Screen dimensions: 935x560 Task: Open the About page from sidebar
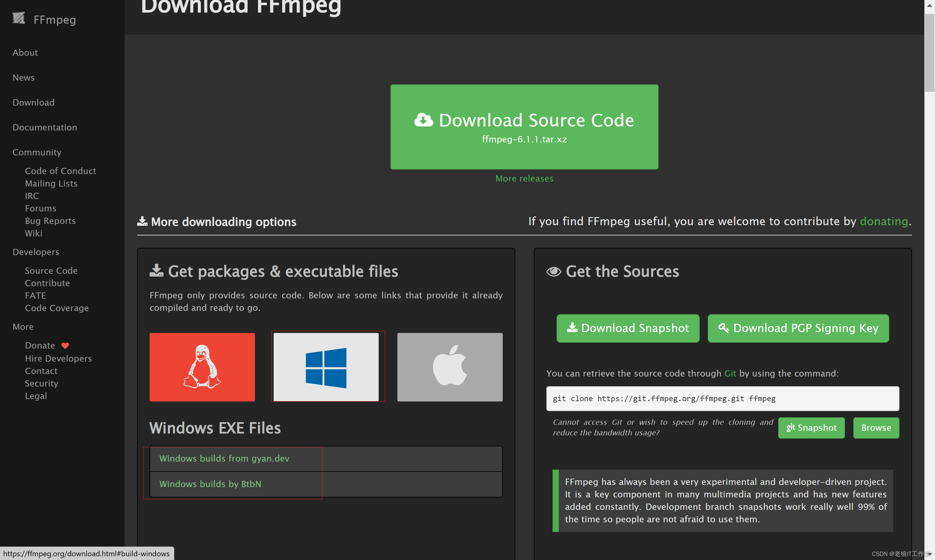click(x=25, y=52)
